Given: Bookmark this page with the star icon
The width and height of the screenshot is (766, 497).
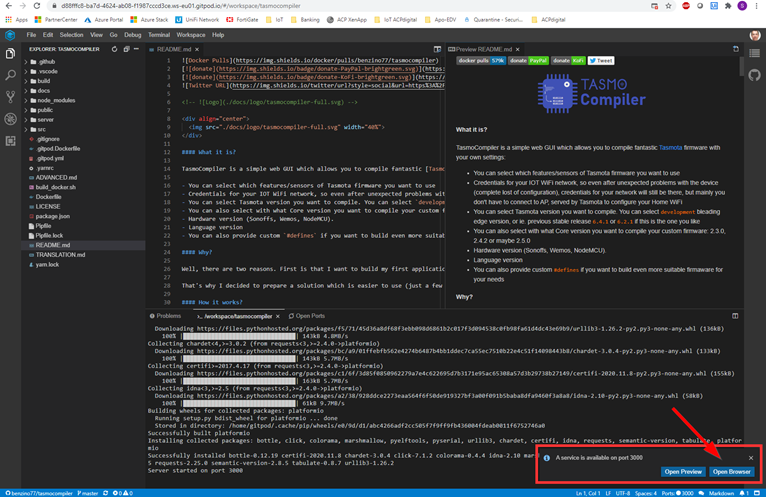Looking at the screenshot, I should 668,6.
